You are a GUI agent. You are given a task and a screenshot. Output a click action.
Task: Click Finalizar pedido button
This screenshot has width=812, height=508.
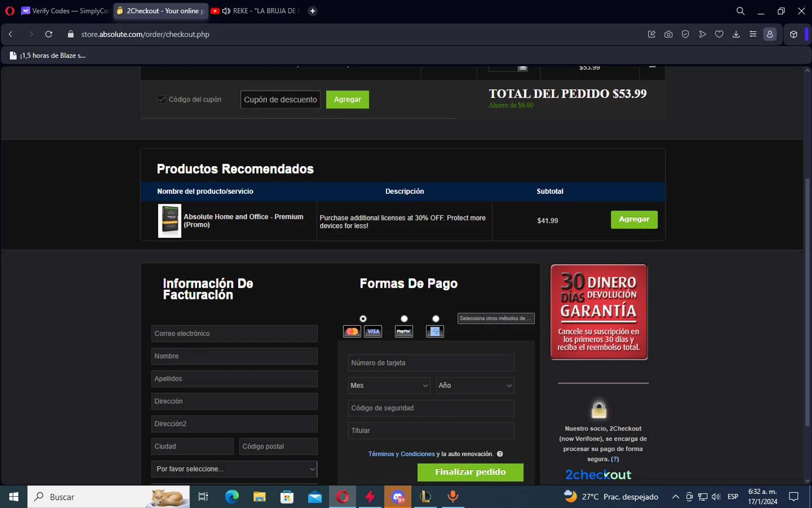coord(470,472)
